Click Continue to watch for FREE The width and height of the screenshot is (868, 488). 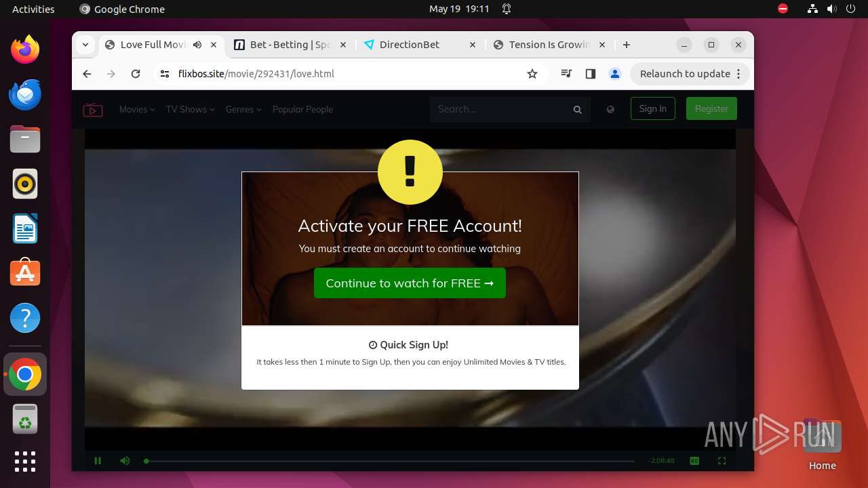[x=410, y=283]
